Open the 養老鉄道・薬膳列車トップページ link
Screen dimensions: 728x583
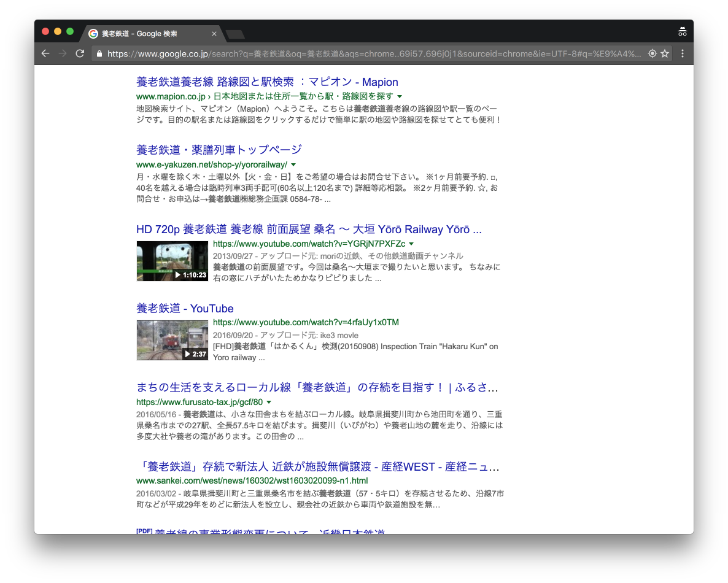[219, 150]
